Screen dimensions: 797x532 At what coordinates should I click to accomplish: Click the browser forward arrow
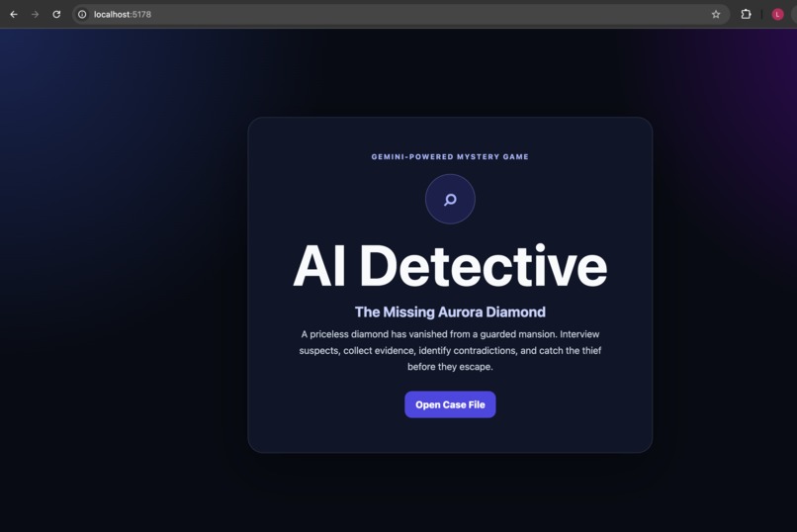[35, 14]
